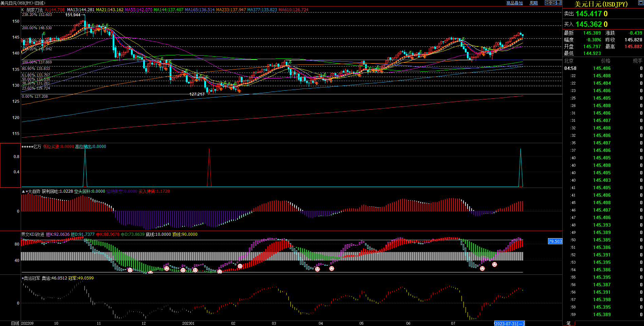Select the 胡家刀法 main chart indicator label
Image resolution: width=644 pixels, height=326 pixels.
pos(35,10)
